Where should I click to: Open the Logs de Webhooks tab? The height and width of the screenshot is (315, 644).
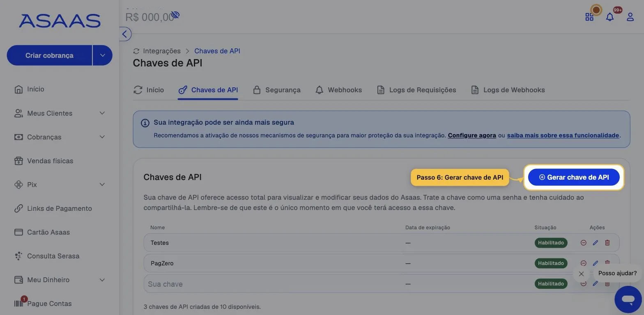click(508, 90)
